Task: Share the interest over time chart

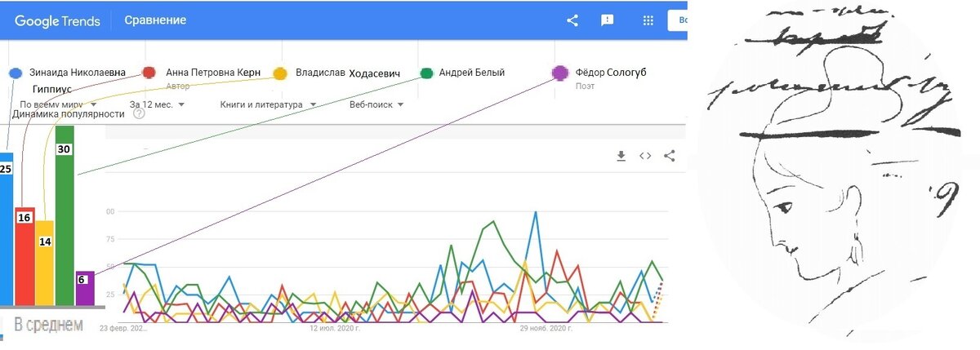Action: tap(670, 156)
